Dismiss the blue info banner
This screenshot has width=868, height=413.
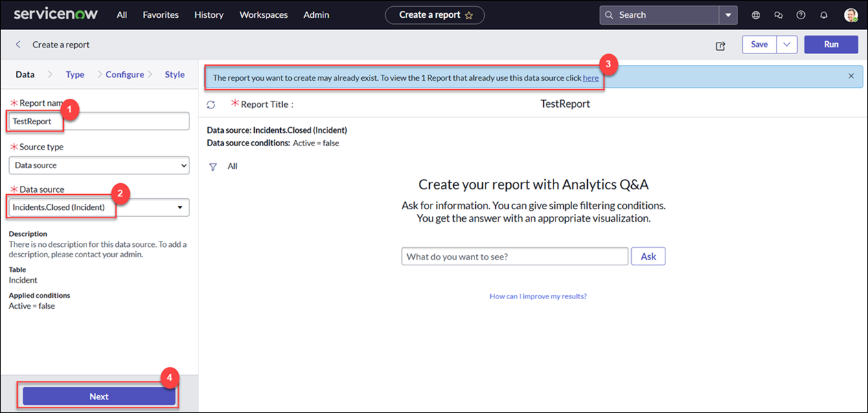point(851,76)
